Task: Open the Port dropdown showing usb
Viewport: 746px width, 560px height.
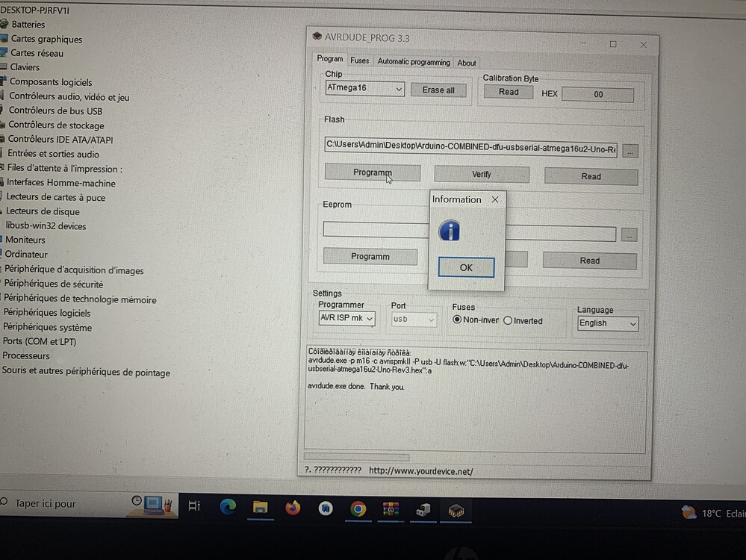Action: pyautogui.click(x=432, y=319)
